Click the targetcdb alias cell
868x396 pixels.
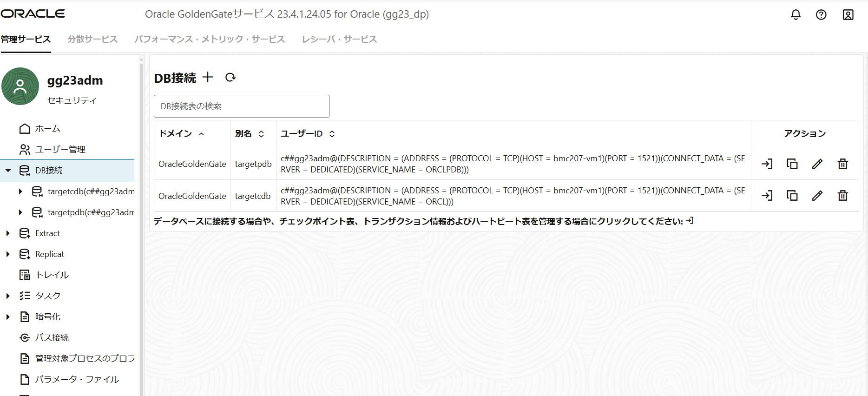(253, 196)
